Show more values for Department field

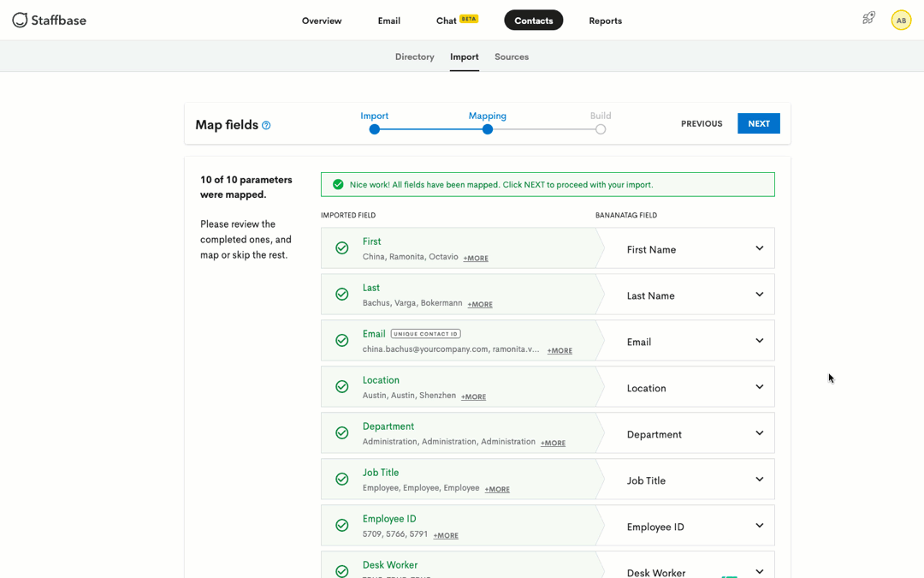(553, 443)
